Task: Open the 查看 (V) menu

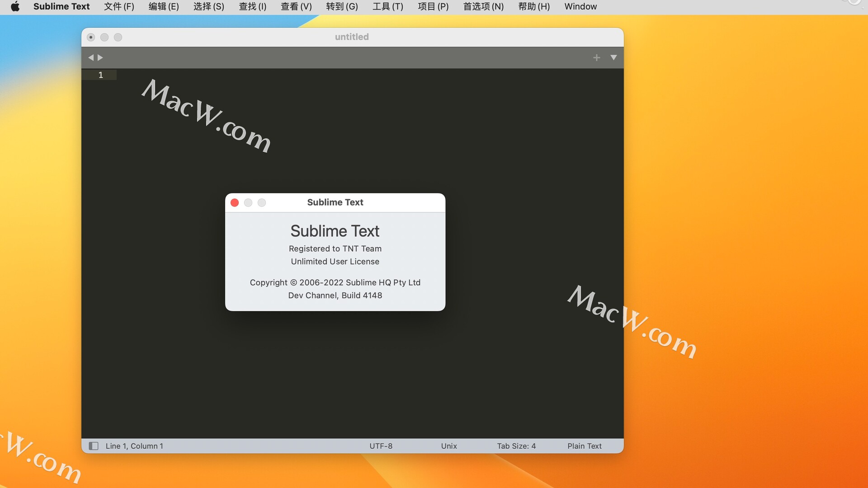Action: [296, 6]
